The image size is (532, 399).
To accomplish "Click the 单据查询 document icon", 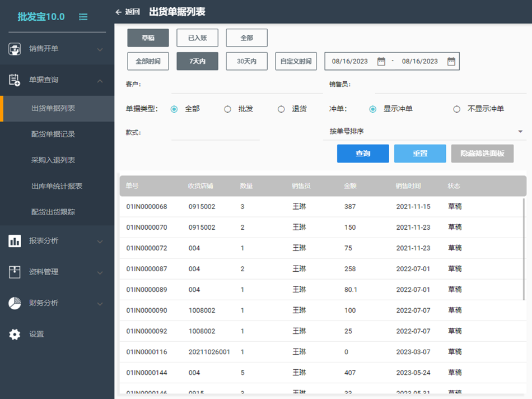I will coord(15,80).
